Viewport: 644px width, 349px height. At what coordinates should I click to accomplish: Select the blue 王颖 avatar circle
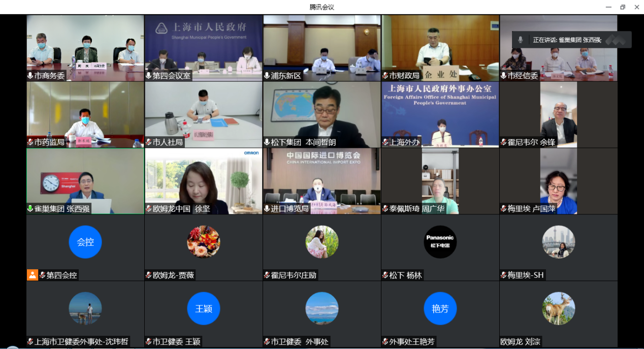coord(204,308)
